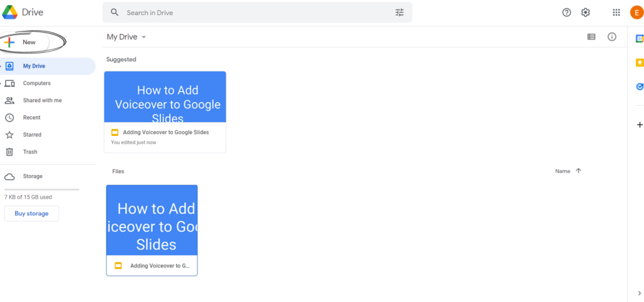Open the search options filter icon
The image size is (644, 302).
(x=399, y=13)
